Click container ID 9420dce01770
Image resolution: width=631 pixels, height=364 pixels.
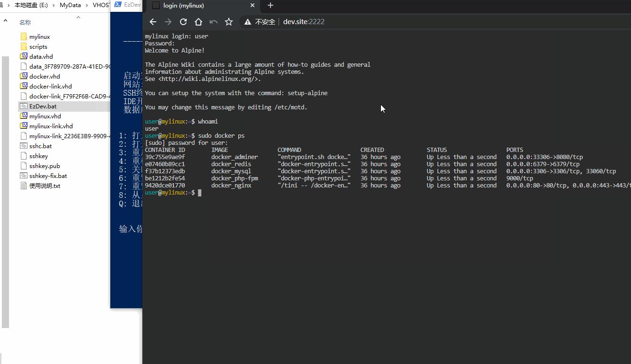[165, 186]
